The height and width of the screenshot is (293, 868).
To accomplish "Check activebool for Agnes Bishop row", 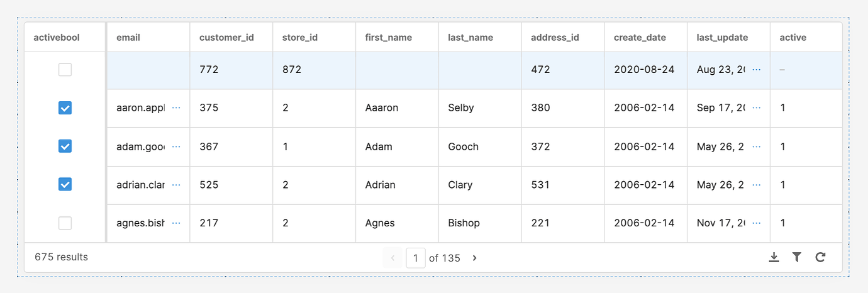I will pos(65,223).
